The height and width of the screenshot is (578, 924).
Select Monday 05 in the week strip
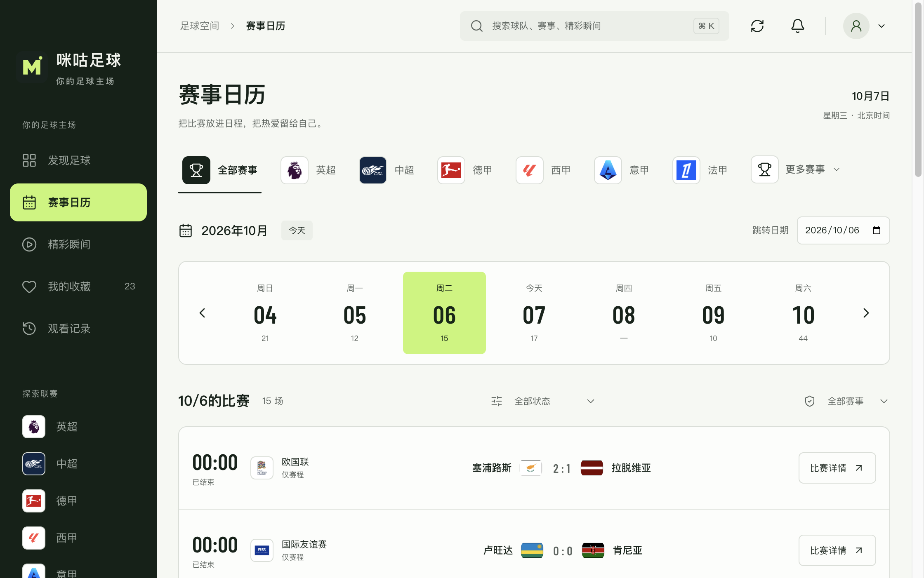[x=355, y=313]
